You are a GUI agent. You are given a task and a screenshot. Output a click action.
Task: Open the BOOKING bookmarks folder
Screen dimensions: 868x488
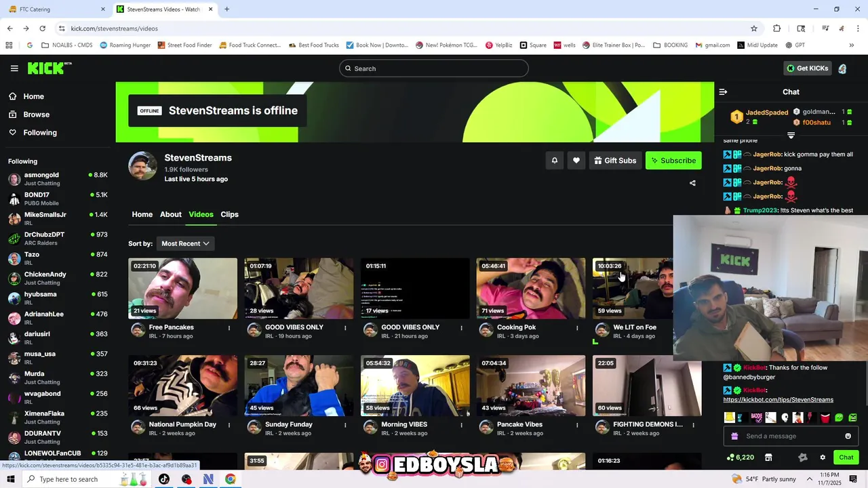coord(670,45)
